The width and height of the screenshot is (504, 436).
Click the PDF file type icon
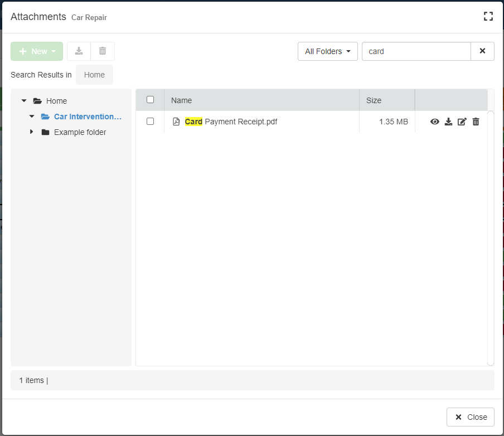pos(176,122)
